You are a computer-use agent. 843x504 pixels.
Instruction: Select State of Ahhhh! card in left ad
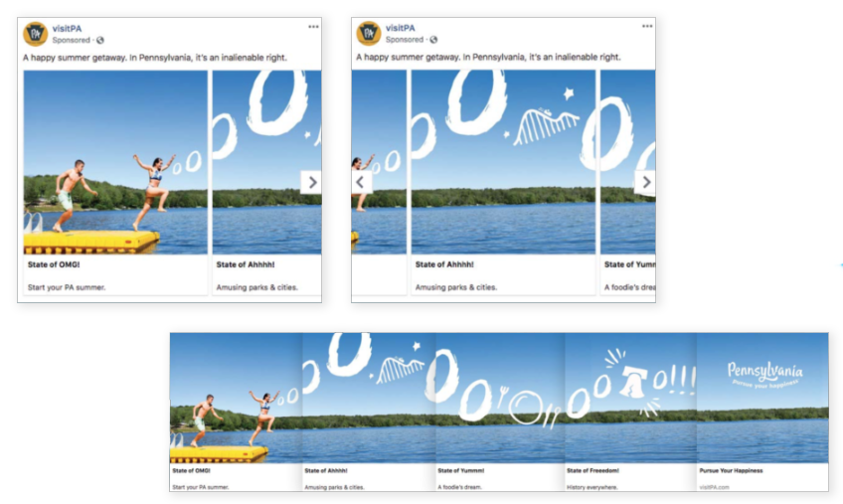click(267, 183)
